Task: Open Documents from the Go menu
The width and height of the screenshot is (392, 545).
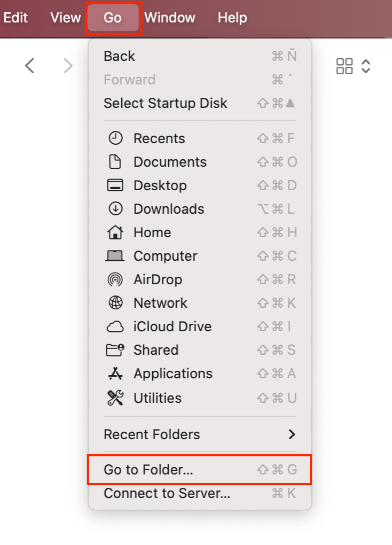Action: click(170, 162)
